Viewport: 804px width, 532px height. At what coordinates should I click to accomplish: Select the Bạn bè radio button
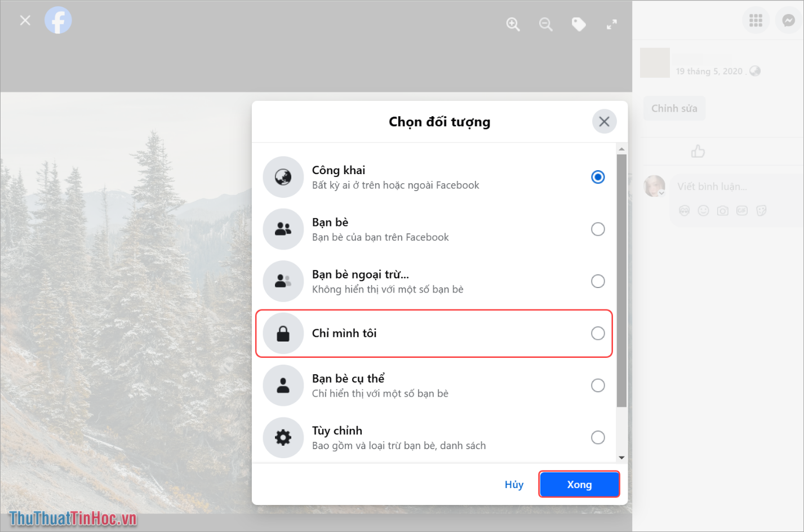[x=598, y=229]
